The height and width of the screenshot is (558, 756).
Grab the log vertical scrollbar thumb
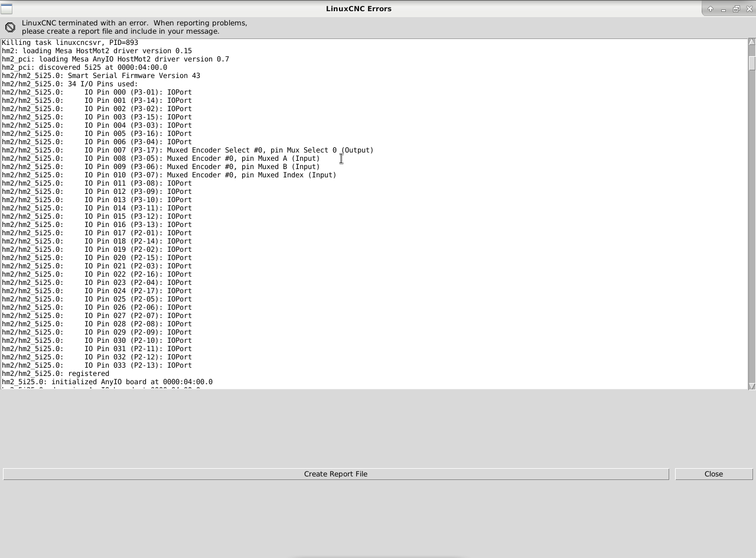coord(752,63)
